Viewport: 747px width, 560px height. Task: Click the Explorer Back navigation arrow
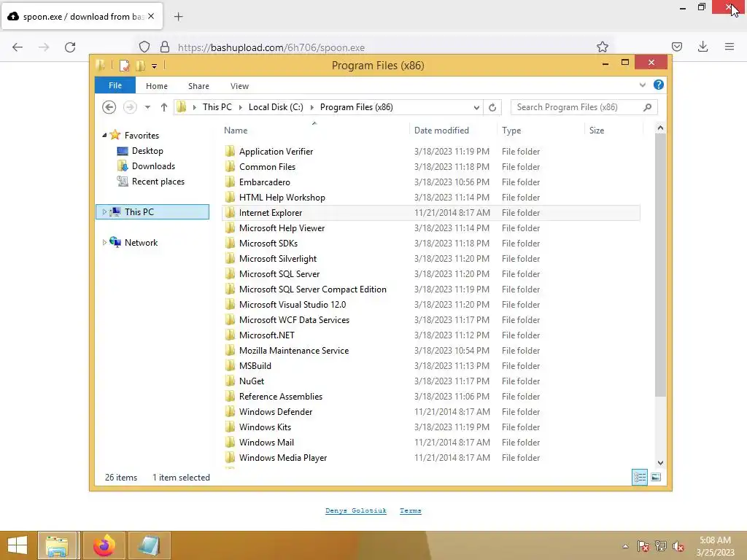tap(109, 107)
